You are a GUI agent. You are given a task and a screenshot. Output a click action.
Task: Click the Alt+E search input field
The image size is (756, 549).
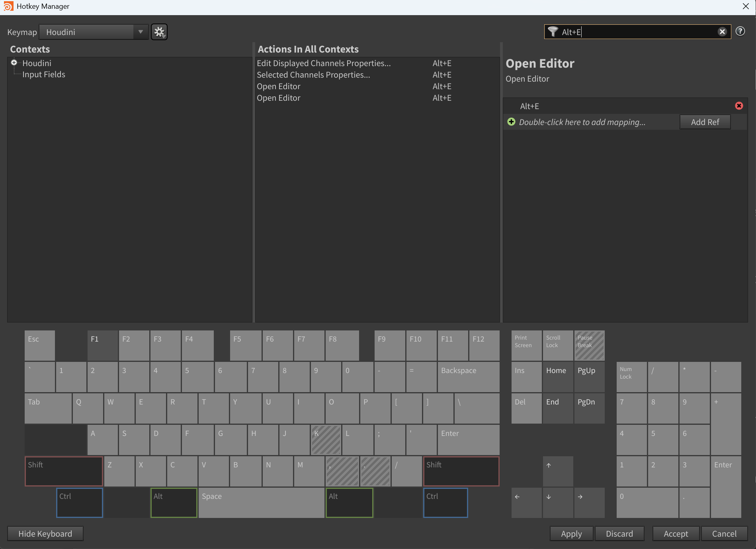pyautogui.click(x=638, y=32)
